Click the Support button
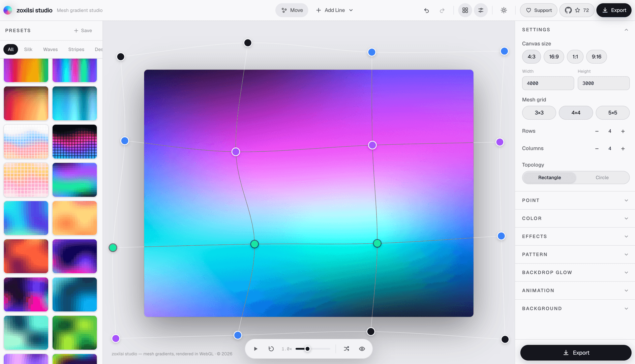The width and height of the screenshot is (635, 364). 539,10
